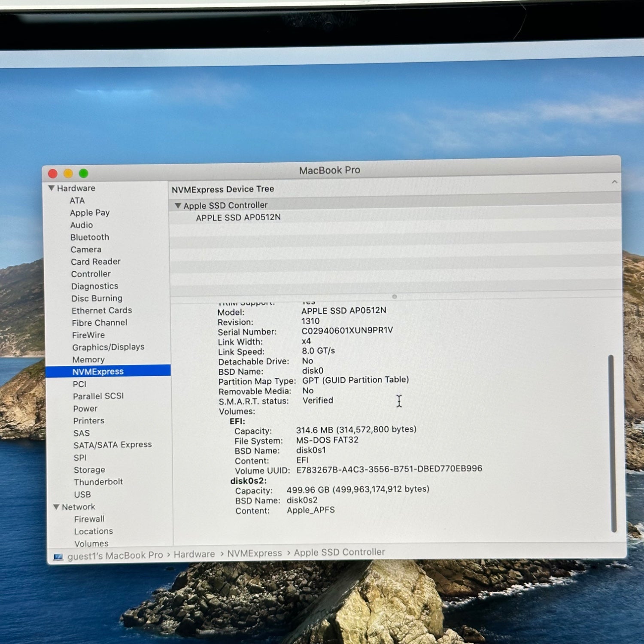Click the serial number value C02940601XUN9PR1V
This screenshot has width=644, height=644.
coord(347,331)
